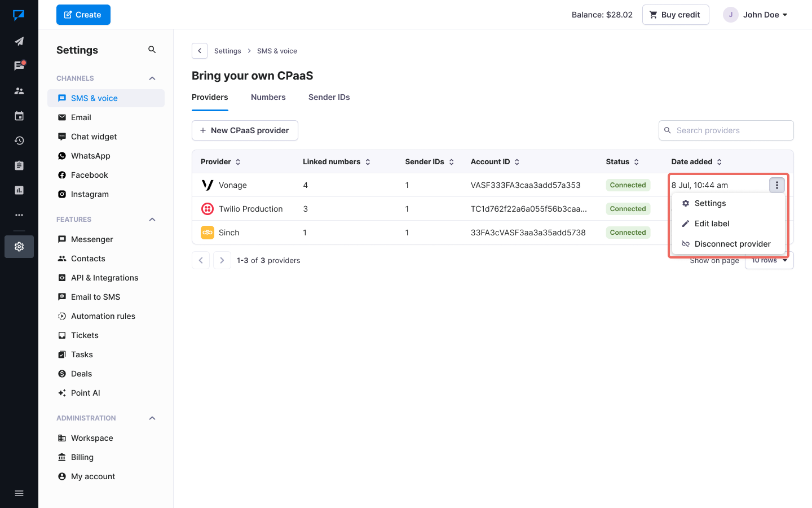Switch to the Numbers tab
Image resolution: width=812 pixels, height=508 pixels.
(268, 97)
